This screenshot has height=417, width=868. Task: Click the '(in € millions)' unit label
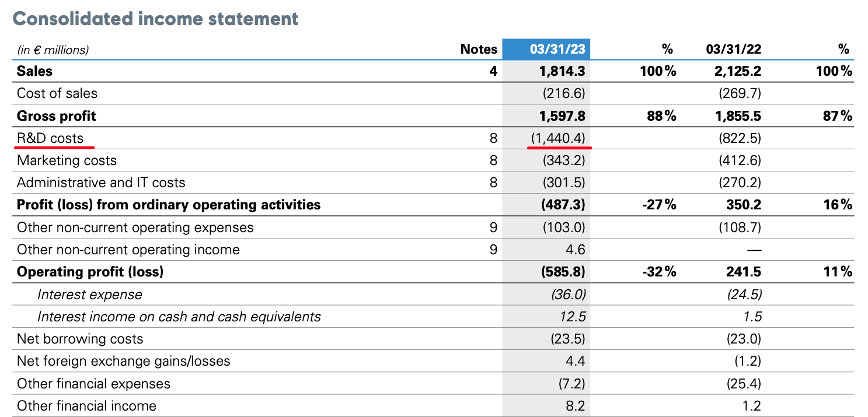click(x=53, y=50)
